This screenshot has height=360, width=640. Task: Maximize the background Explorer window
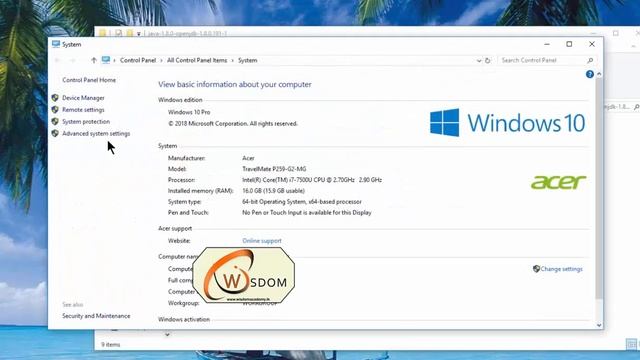[616, 33]
